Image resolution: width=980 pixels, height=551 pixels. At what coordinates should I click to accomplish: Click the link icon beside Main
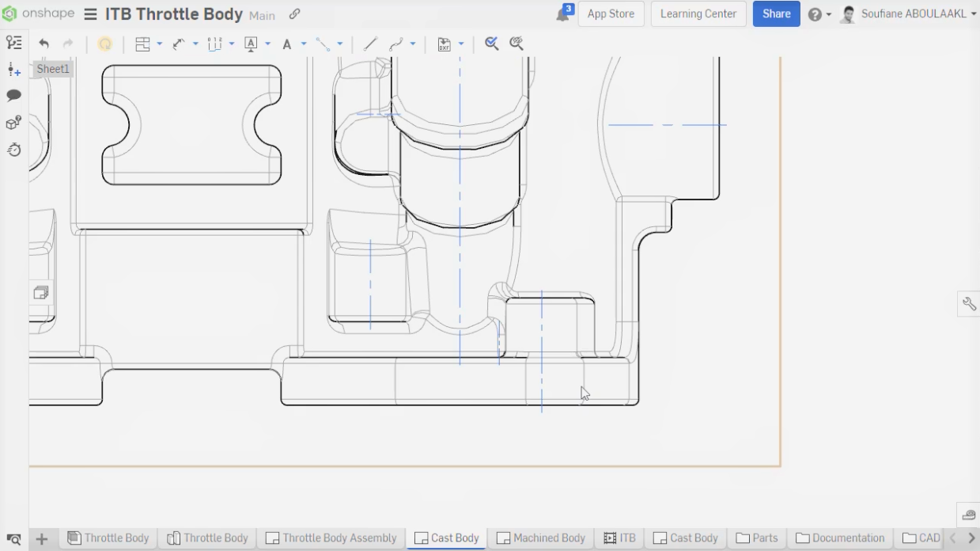[294, 14]
